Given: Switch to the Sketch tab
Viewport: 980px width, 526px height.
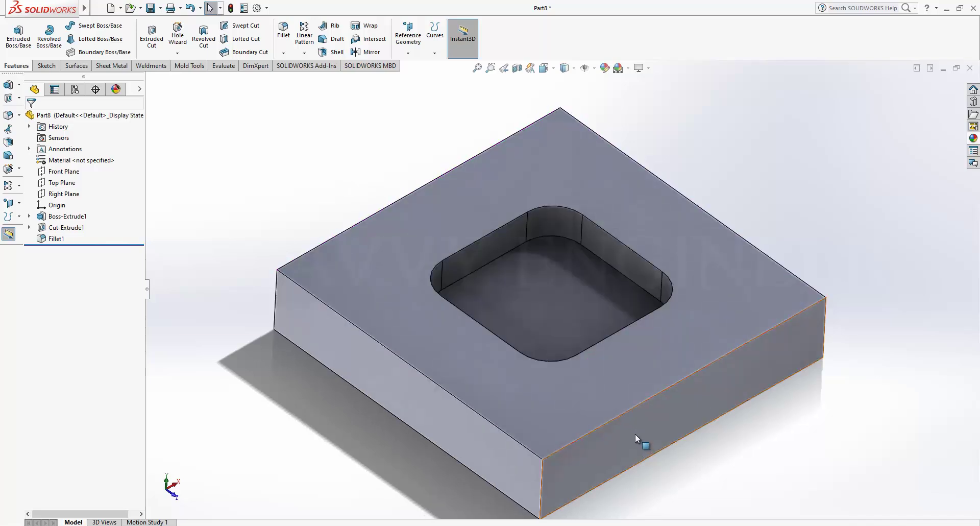Looking at the screenshot, I should 46,66.
